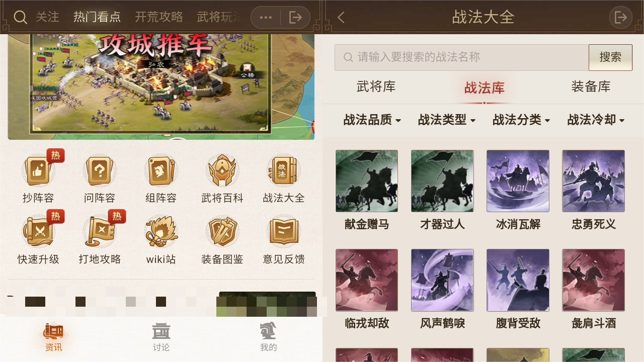Open the 装备图鉴 icon
This screenshot has width=644, height=362.
222,232
